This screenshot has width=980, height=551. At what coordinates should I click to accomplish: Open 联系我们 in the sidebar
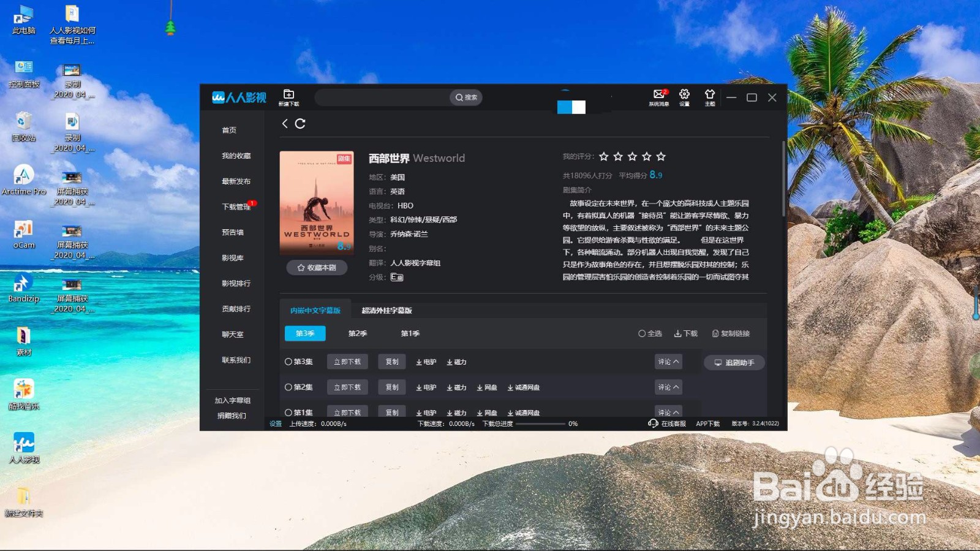click(236, 360)
